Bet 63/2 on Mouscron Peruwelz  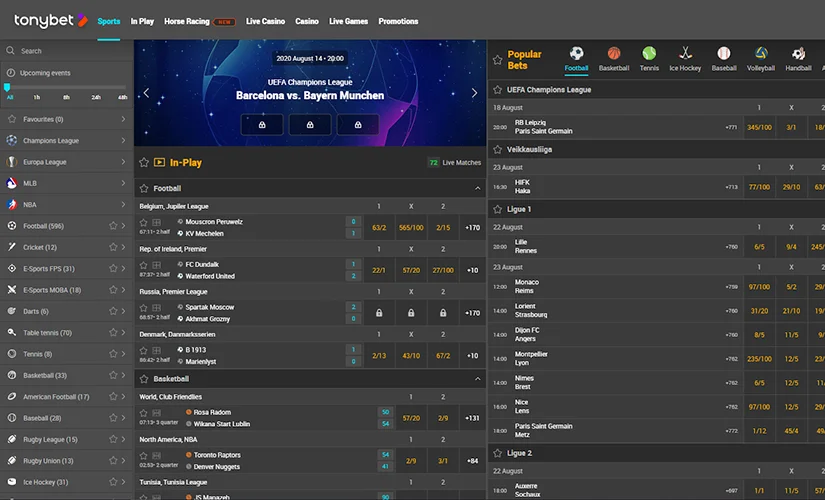click(379, 227)
